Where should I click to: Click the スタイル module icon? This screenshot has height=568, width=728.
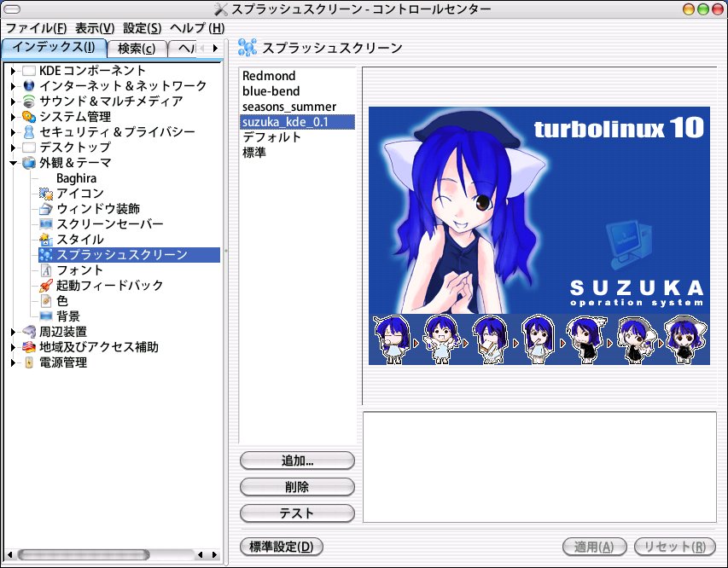[46, 240]
